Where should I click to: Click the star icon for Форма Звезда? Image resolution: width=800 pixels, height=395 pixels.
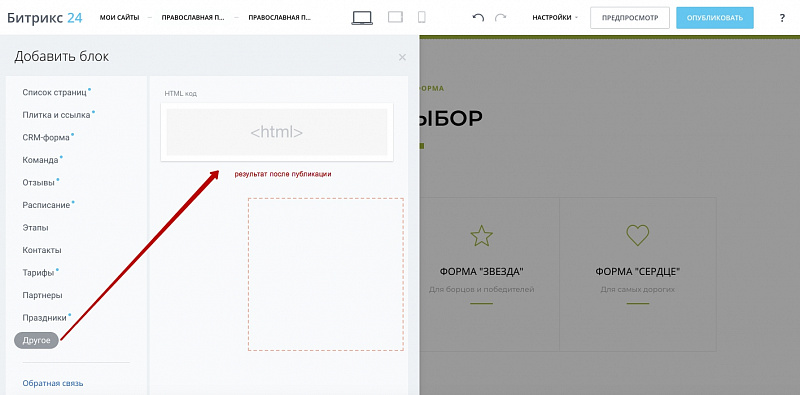pos(482,236)
